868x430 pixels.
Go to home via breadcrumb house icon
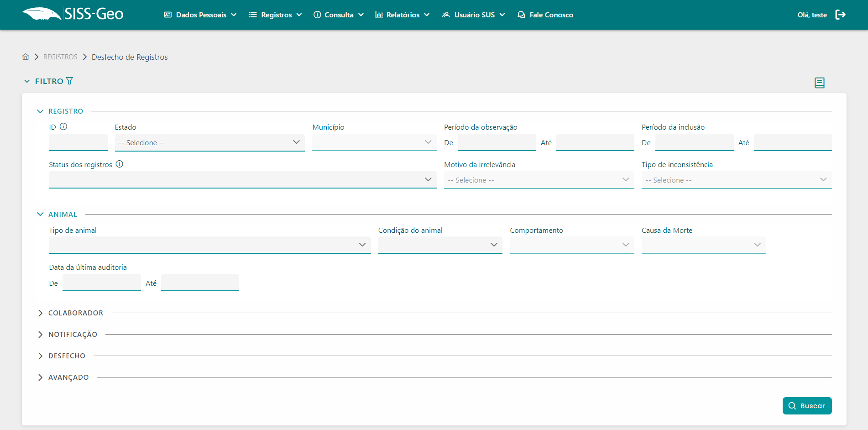coord(26,57)
